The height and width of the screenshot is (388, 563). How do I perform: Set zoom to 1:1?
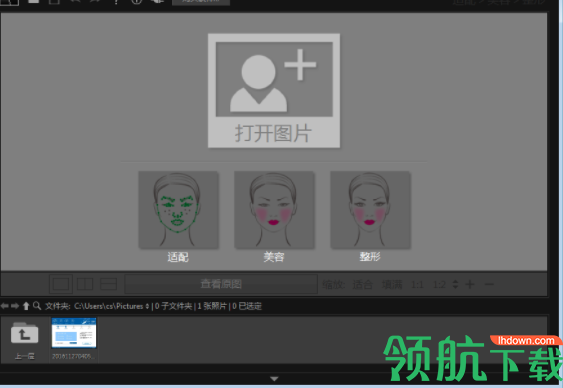click(417, 285)
